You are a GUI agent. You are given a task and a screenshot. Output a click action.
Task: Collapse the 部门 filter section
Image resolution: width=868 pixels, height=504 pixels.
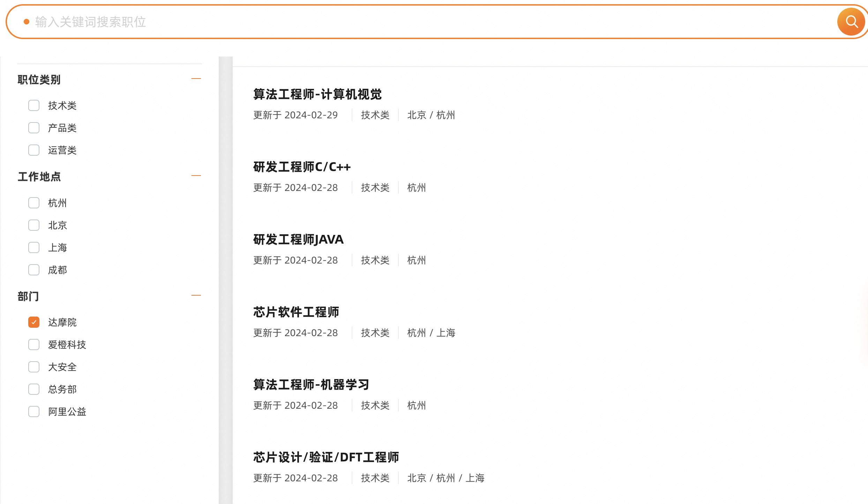196,295
